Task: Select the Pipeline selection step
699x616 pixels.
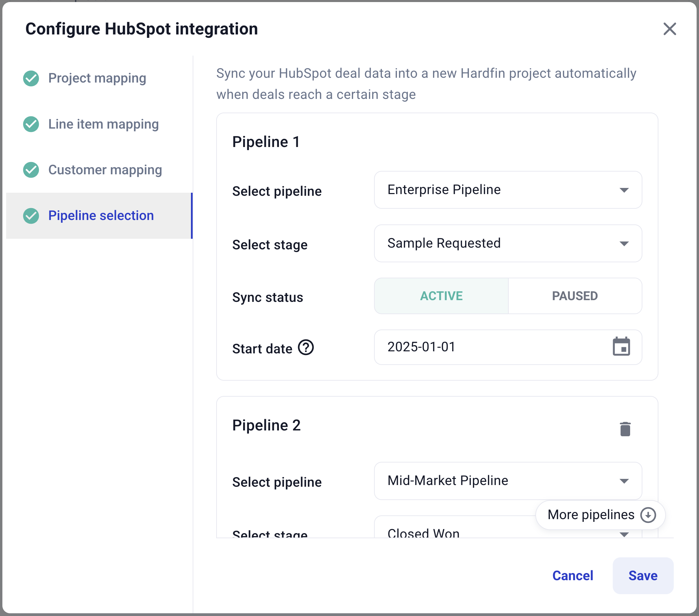Action: 99,216
